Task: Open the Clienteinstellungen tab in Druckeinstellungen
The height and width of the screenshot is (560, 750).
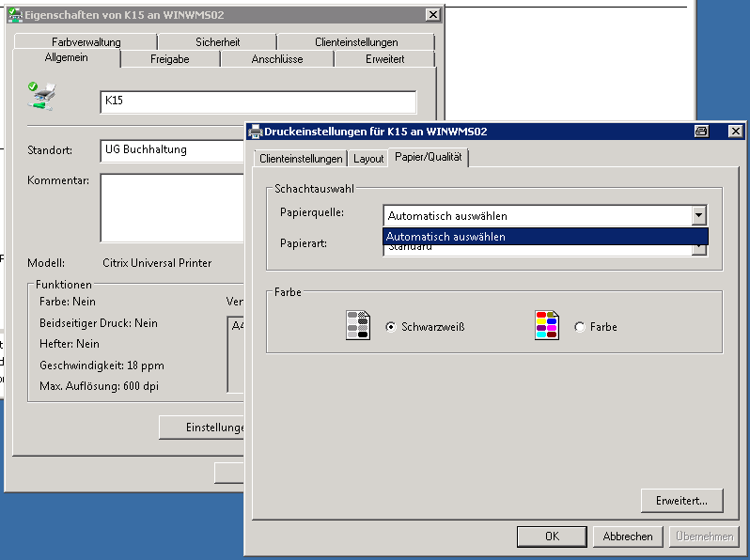Action: click(x=301, y=159)
